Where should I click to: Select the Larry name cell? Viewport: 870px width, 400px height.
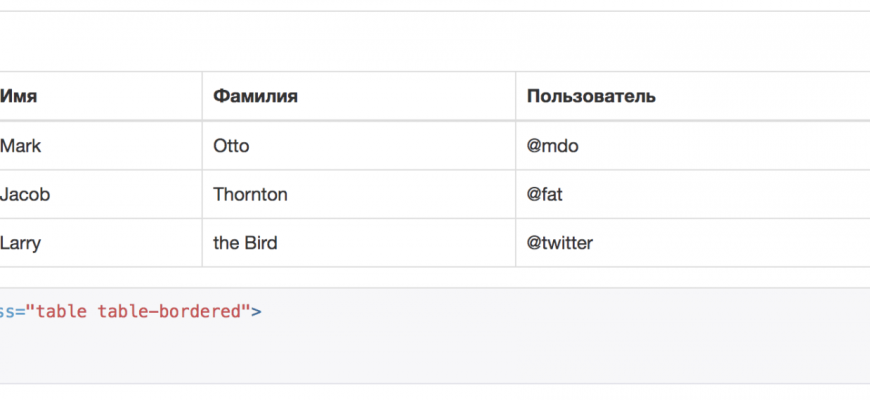coord(23,243)
